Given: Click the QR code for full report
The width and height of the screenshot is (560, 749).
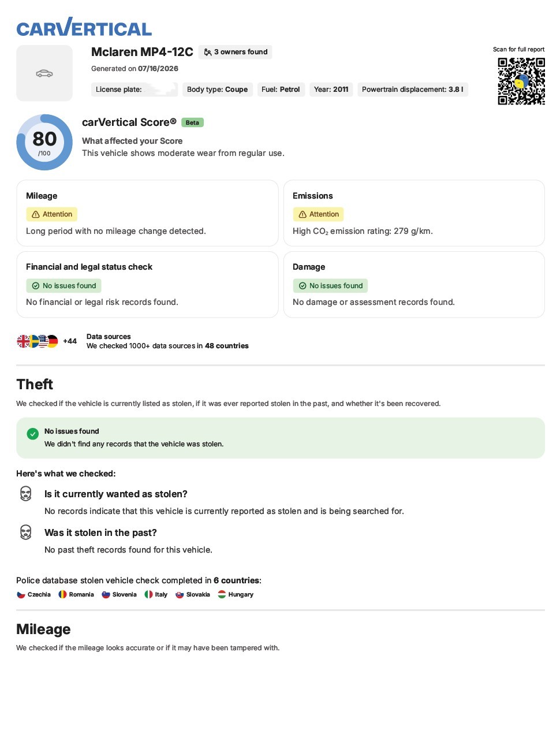Looking at the screenshot, I should (x=521, y=81).
